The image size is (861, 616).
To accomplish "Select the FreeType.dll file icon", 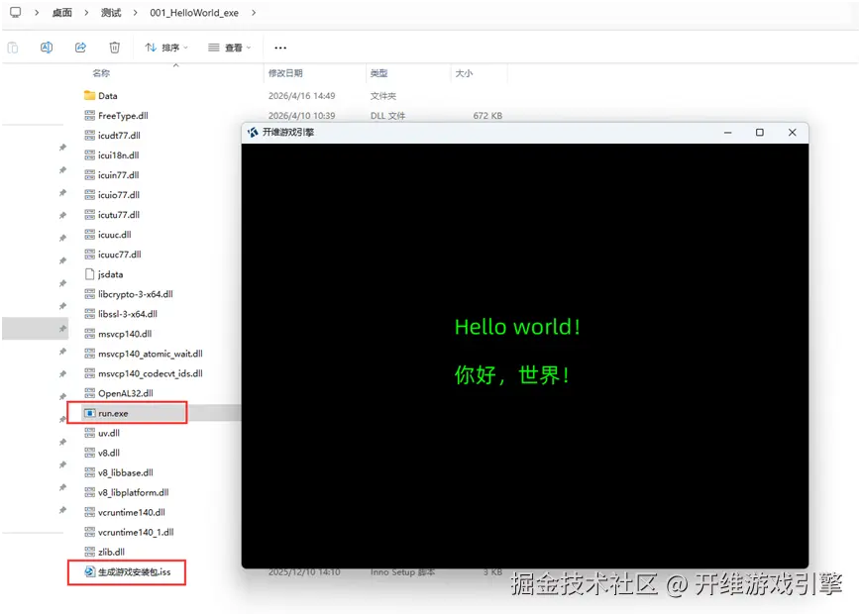I will 89,115.
